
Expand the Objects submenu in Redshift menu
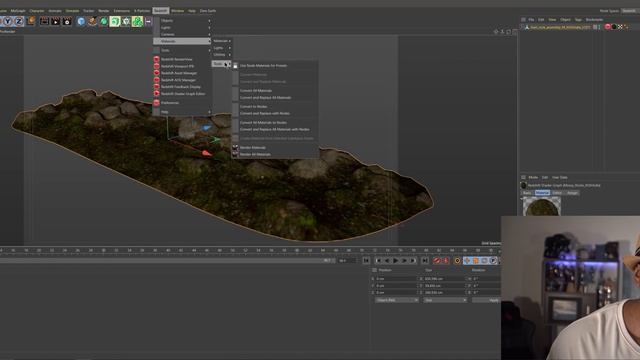coord(182,20)
